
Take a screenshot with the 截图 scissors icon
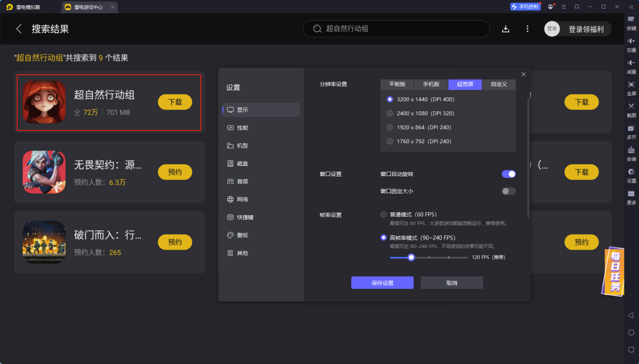pyautogui.click(x=631, y=109)
